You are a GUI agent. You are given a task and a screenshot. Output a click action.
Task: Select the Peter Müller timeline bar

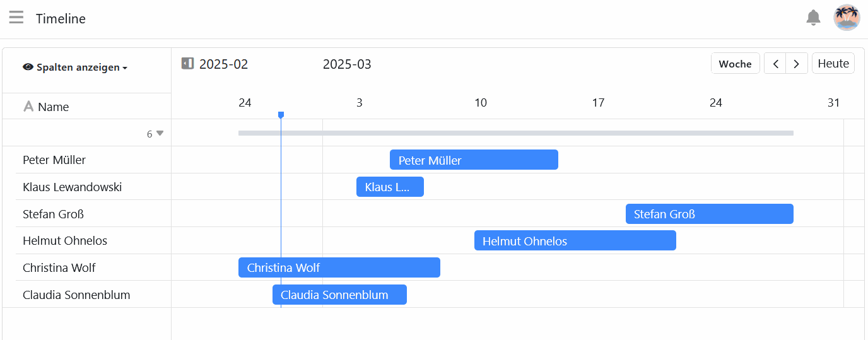pyautogui.click(x=474, y=160)
